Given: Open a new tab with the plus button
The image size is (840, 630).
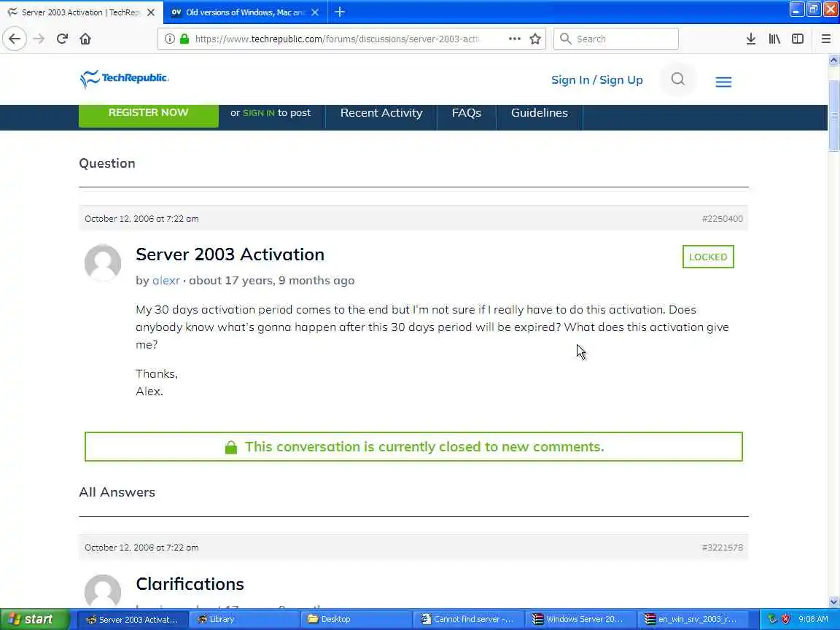Looking at the screenshot, I should click(x=340, y=12).
